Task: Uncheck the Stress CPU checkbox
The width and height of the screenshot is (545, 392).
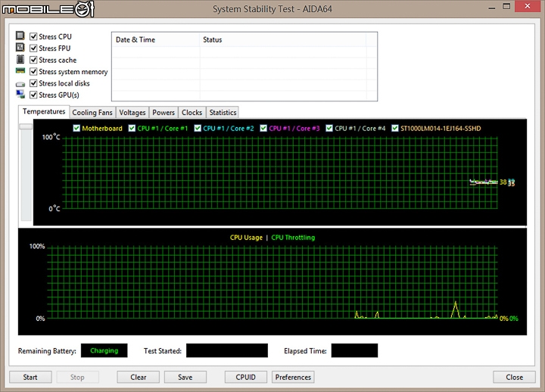Action: click(x=33, y=36)
